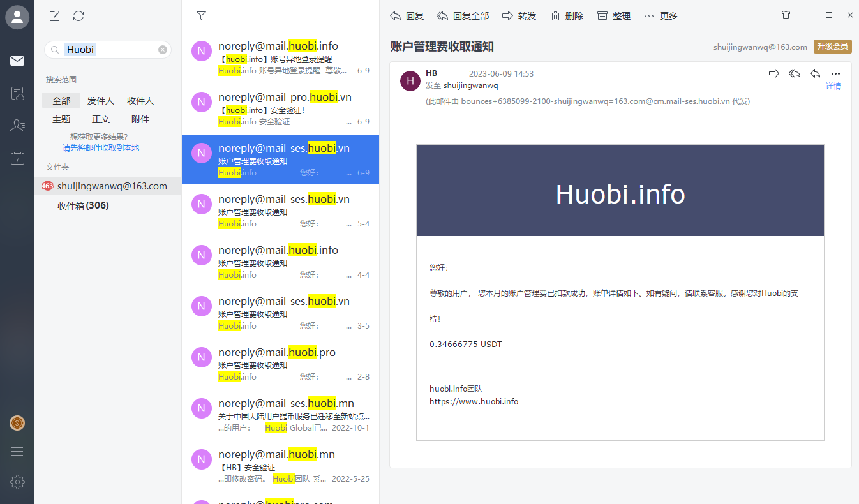This screenshot has height=504, width=859.
Task: Open the 【HB】安全验证 email dated 2022-5-25
Action: 280,466
